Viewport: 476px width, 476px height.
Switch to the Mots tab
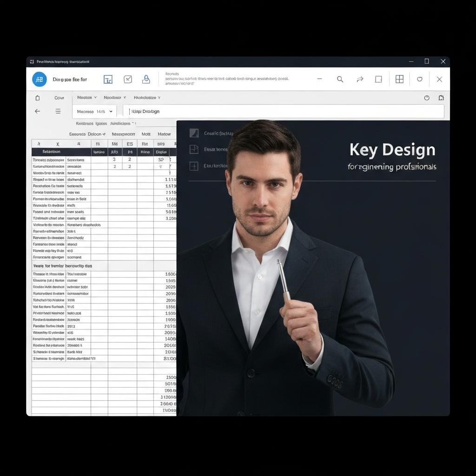coord(146,134)
